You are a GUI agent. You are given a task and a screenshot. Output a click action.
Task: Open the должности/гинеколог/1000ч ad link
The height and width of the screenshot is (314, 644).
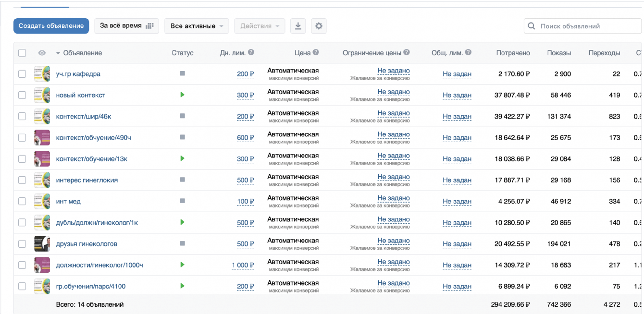99,265
